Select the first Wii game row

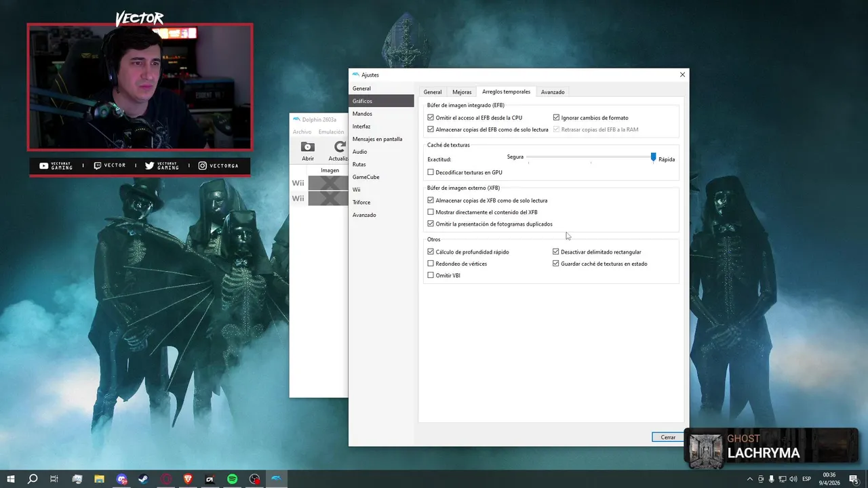(319, 183)
